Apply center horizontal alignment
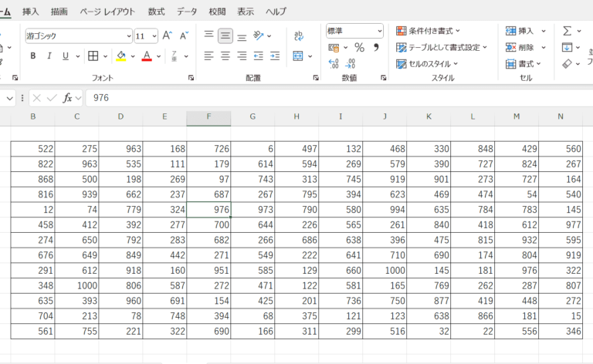The width and height of the screenshot is (593, 364). [225, 56]
